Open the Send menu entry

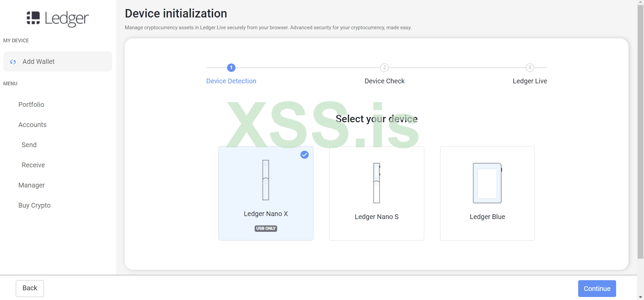[x=29, y=145]
